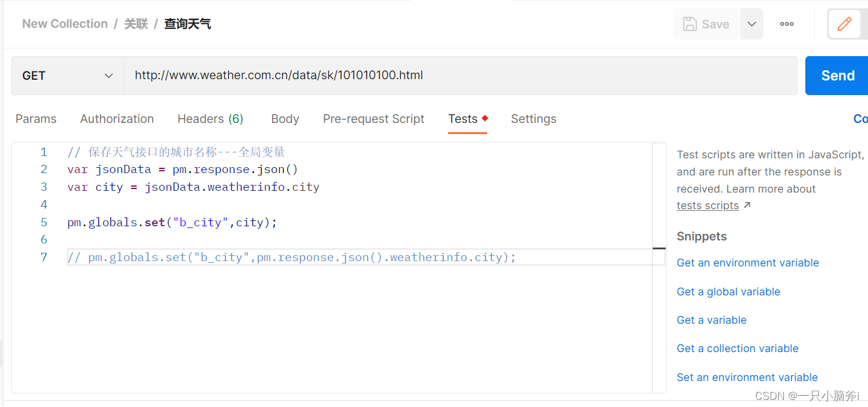The width and height of the screenshot is (868, 407).
Task: Open the Pre-request Script tab
Action: pos(374,119)
